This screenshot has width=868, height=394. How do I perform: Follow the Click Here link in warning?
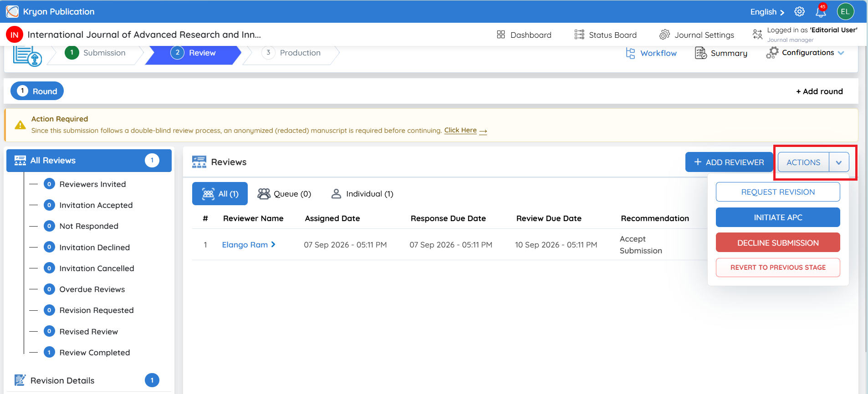point(465,131)
